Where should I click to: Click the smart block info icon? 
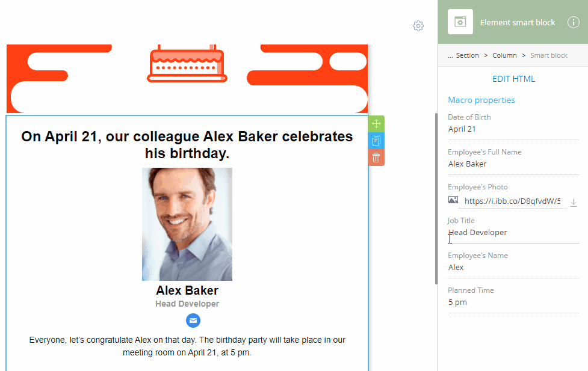573,22
